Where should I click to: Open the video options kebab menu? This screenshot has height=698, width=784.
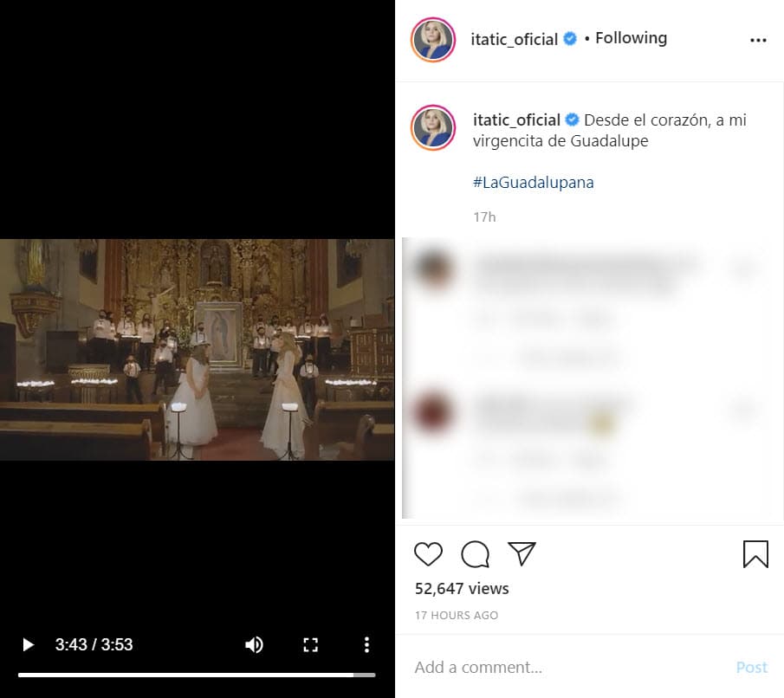tap(366, 644)
